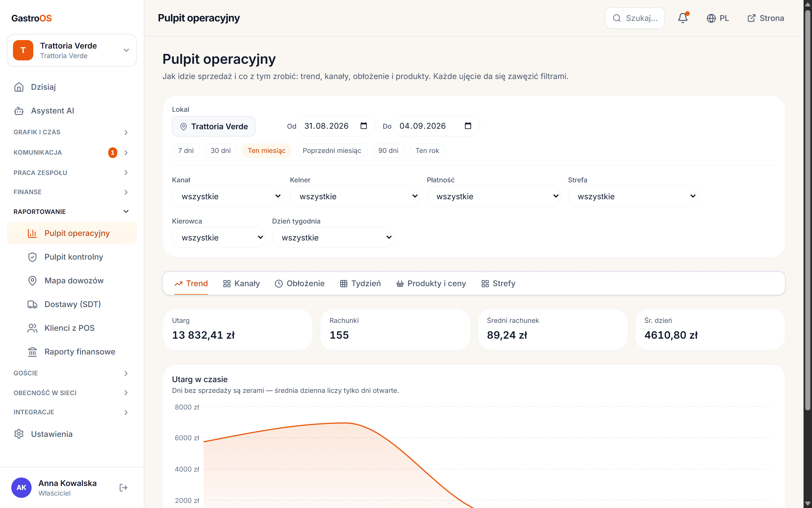Open the Kierowca dropdown
Image resolution: width=812 pixels, height=508 pixels.
219,238
